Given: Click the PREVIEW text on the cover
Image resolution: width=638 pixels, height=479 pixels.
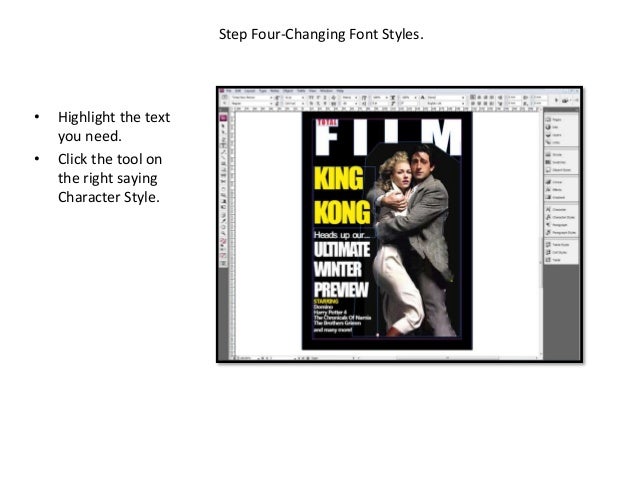Looking at the screenshot, I should tap(341, 289).
